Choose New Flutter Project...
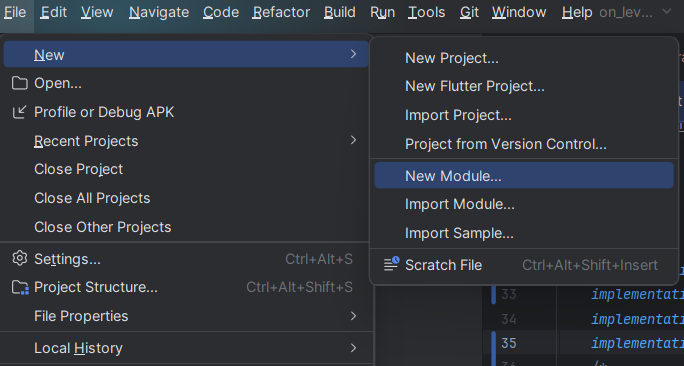 coord(475,86)
